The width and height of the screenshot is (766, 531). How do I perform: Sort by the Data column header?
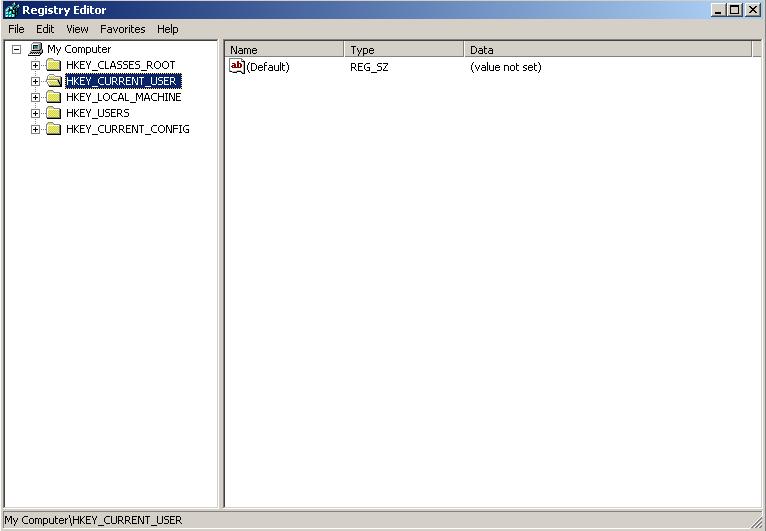click(x=608, y=50)
